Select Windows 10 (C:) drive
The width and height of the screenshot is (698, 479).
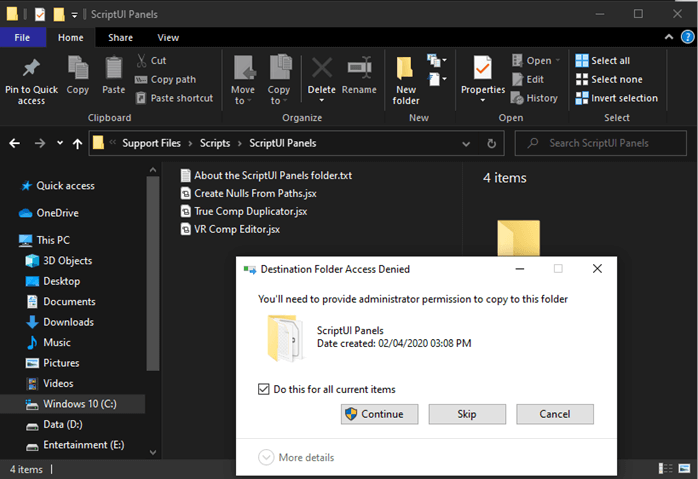(x=72, y=404)
